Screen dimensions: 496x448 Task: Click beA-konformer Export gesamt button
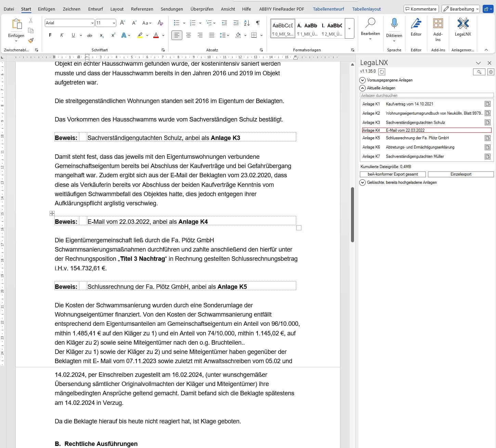click(x=393, y=174)
